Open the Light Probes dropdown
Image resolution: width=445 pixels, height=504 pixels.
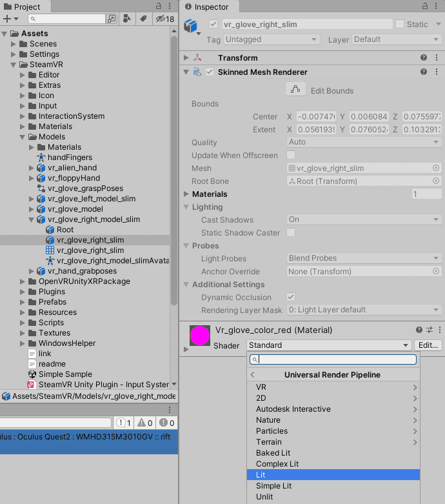[364, 259]
